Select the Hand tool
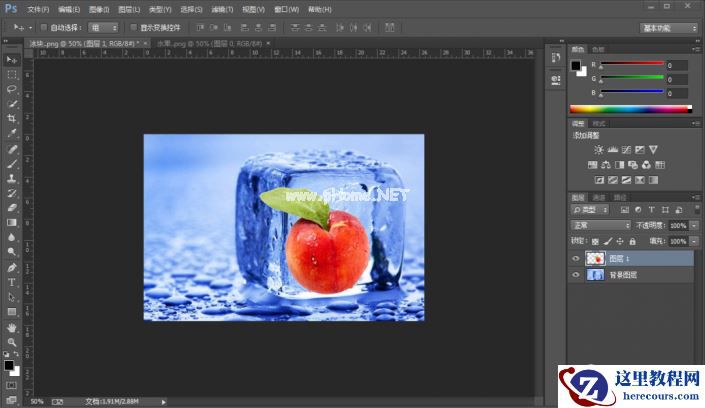This screenshot has width=705, height=408. [12, 328]
